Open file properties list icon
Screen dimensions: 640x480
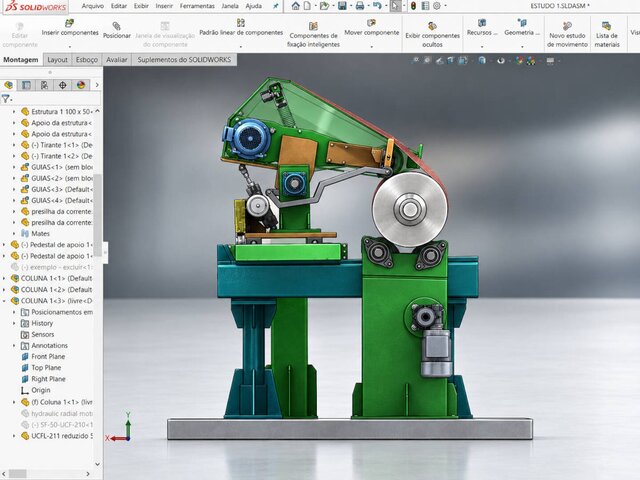pyautogui.click(x=425, y=6)
